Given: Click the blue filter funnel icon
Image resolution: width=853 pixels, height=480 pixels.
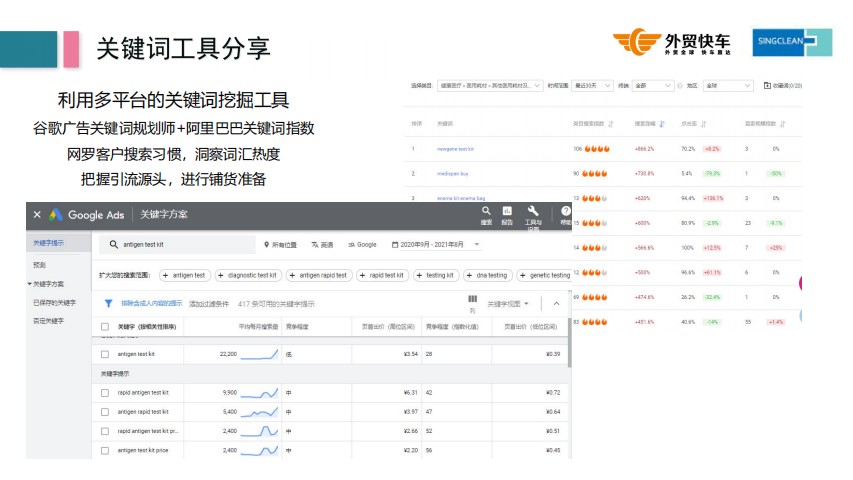Looking at the screenshot, I should (x=108, y=304).
